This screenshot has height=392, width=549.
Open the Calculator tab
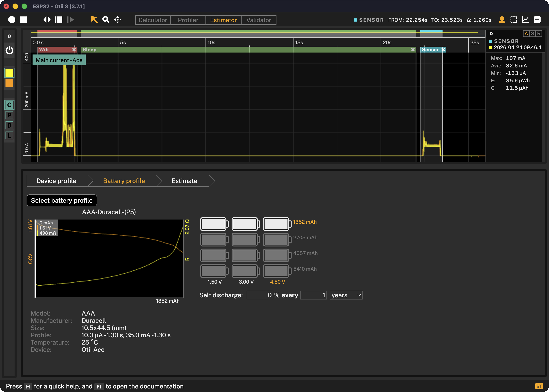[153, 20]
